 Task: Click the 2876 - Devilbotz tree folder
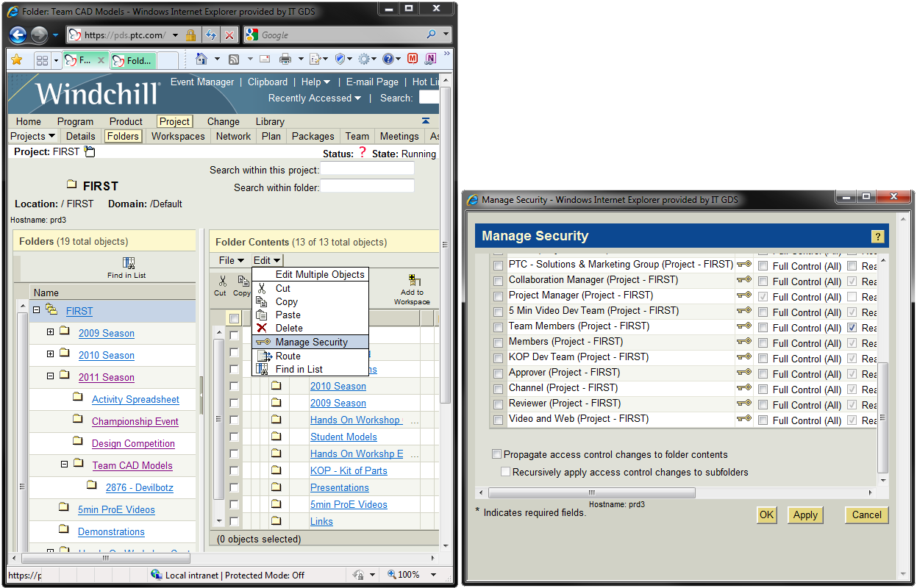click(x=140, y=487)
